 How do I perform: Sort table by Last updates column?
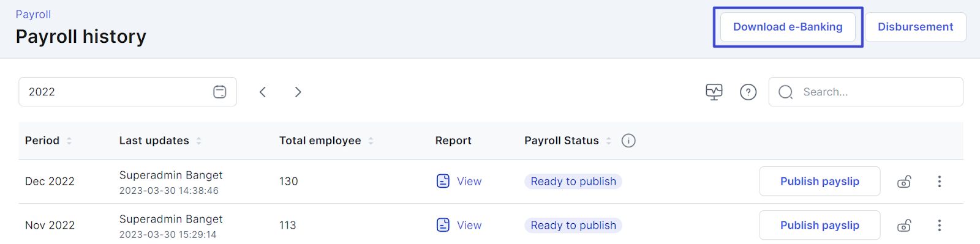coord(198,141)
